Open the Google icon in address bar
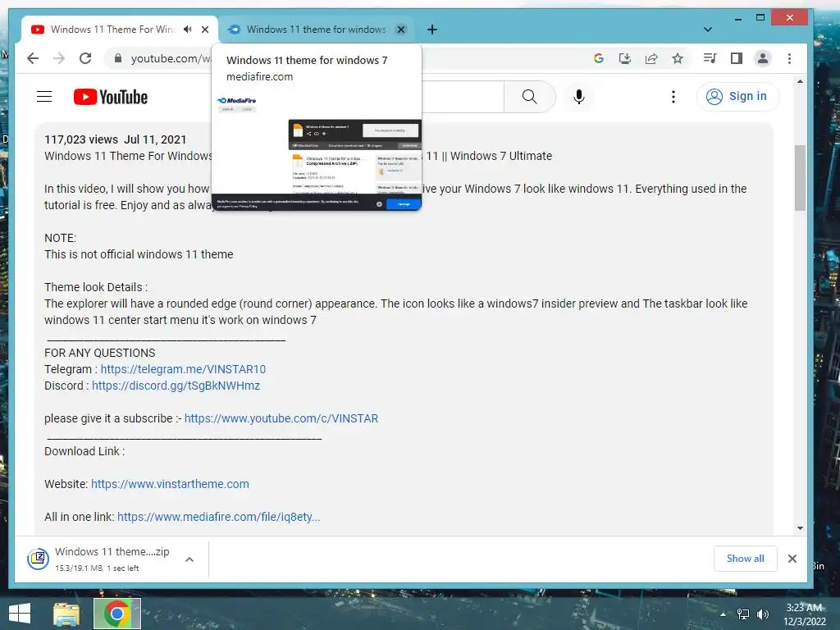 (x=598, y=58)
